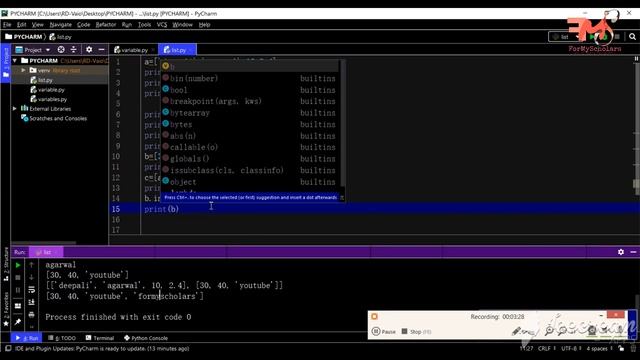The image size is (640, 360).
Task: Open the Terminal tool window tab
Action: point(100,338)
